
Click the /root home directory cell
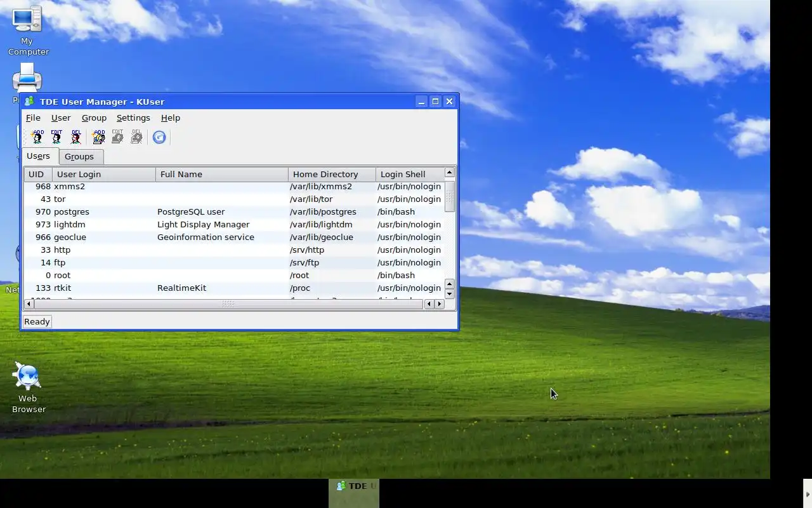coord(299,276)
